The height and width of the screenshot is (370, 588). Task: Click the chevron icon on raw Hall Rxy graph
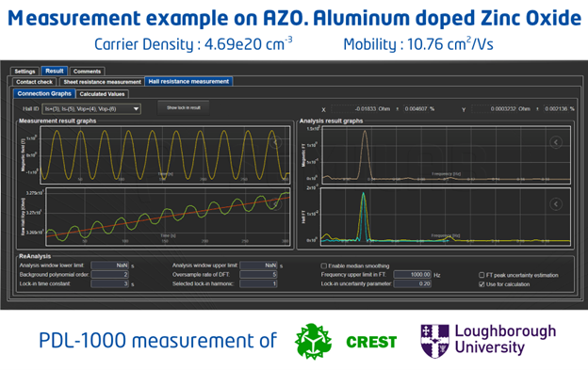pyautogui.click(x=275, y=204)
